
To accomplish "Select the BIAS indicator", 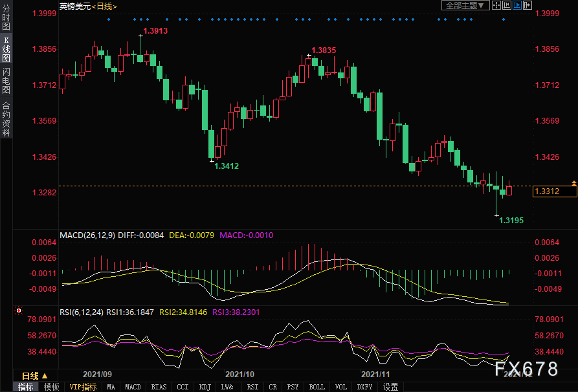I will (159, 387).
